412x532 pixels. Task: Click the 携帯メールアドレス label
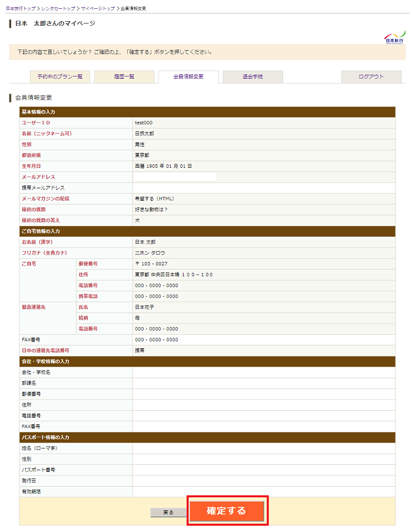(x=43, y=188)
